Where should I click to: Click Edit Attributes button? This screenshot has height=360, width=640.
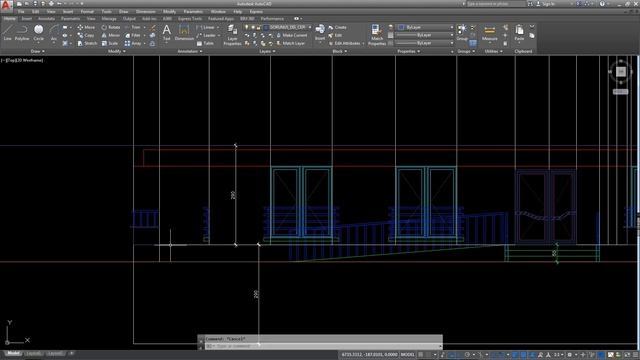[x=344, y=43]
